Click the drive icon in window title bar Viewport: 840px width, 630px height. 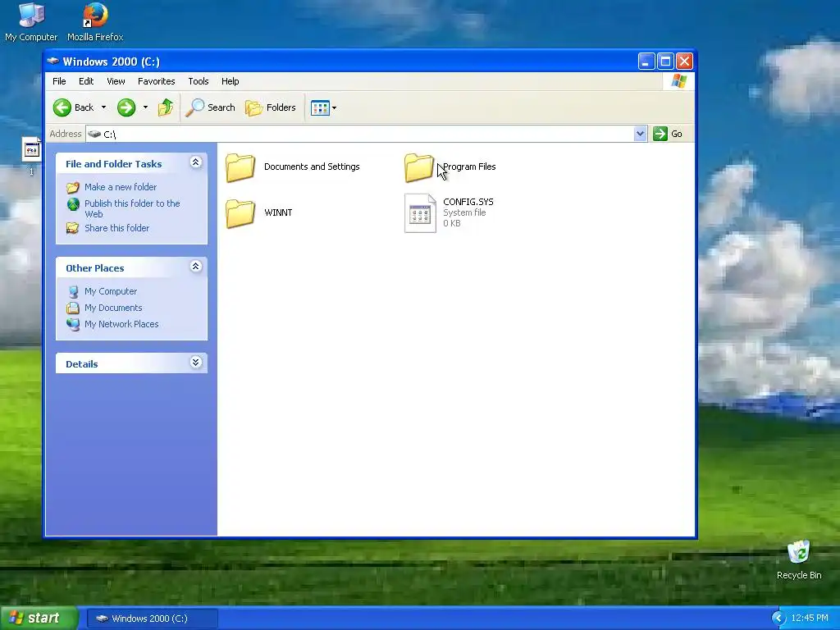(x=52, y=61)
